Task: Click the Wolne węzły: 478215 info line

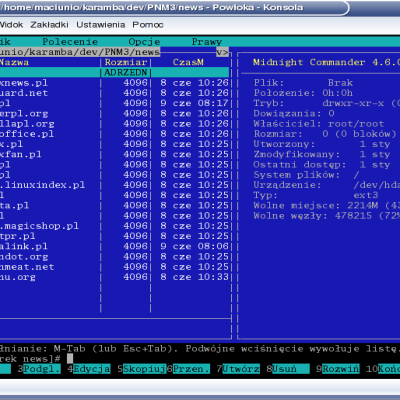Action: tap(327, 216)
